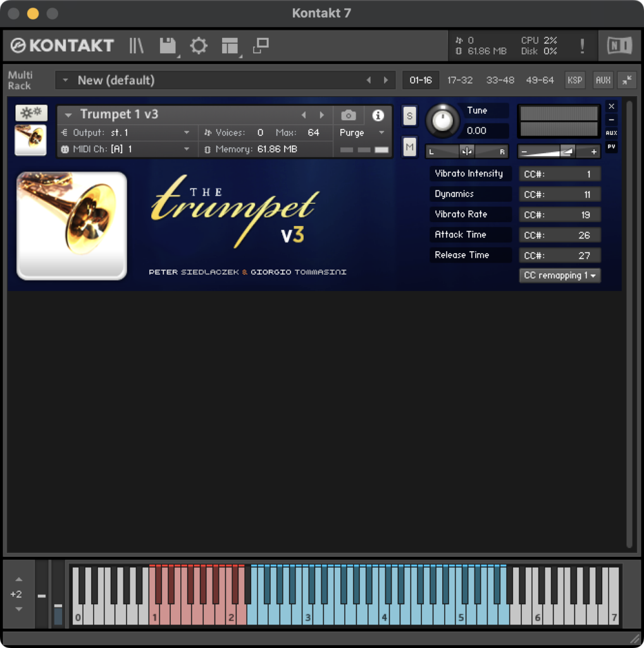This screenshot has width=644, height=648.
Task: Open the instrument info icon
Action: click(x=378, y=115)
